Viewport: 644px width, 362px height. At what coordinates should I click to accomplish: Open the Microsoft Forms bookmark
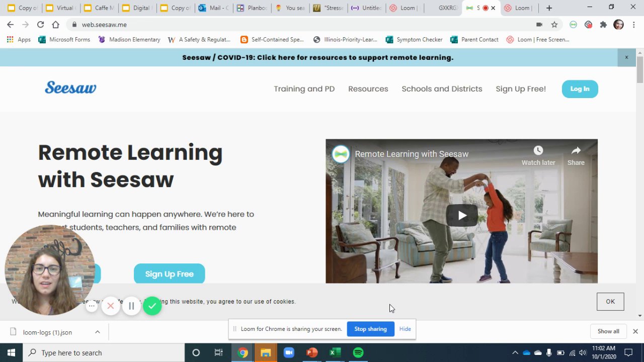coord(64,39)
